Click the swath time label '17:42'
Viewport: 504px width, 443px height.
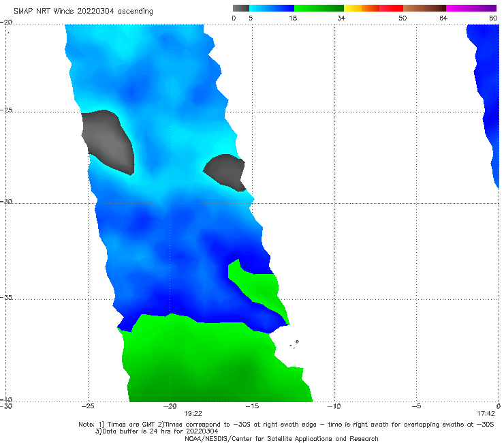click(x=486, y=414)
